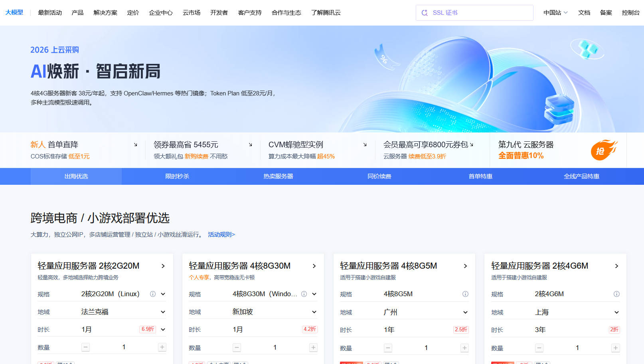The image size is (644, 364).
Task: Expand the 2核2G20M (Linux) spec dropdown
Action: pyautogui.click(x=163, y=294)
